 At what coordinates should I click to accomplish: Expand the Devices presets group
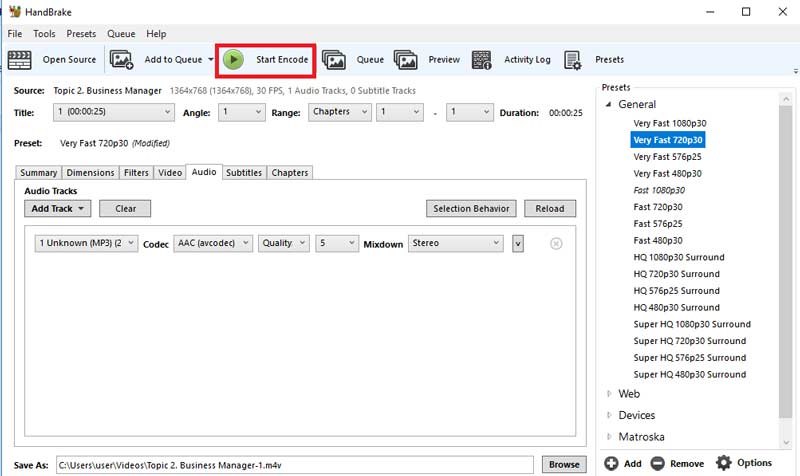[609, 415]
